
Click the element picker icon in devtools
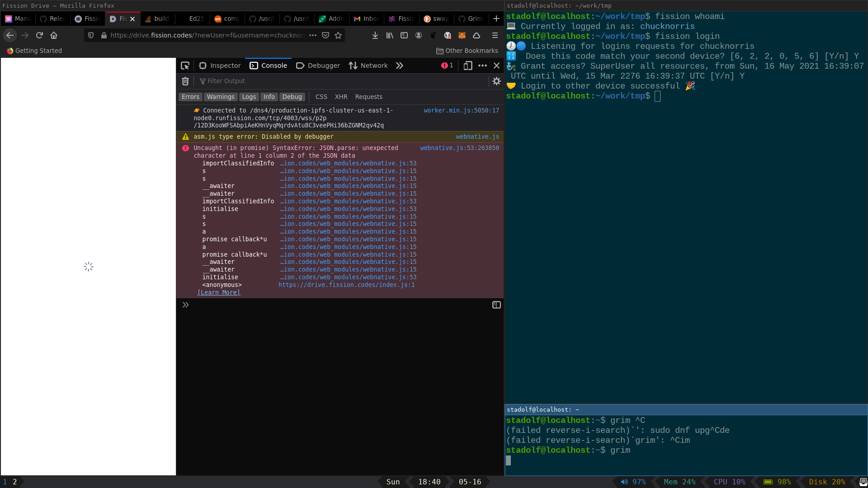click(185, 66)
